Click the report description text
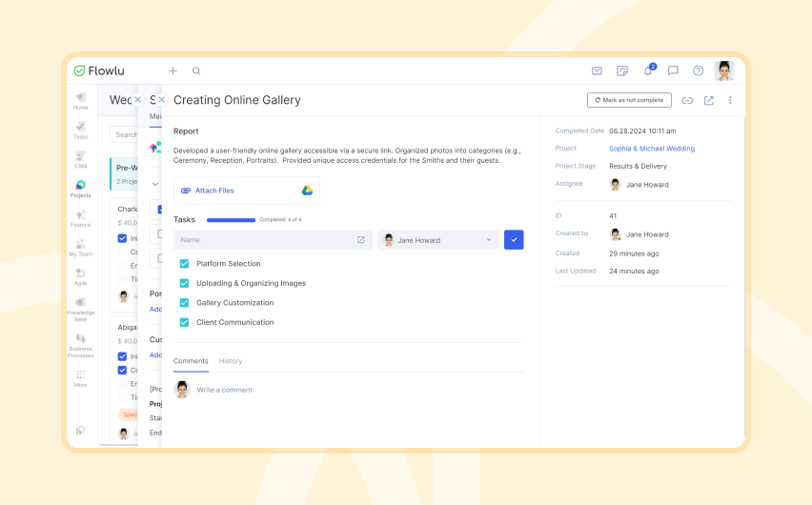The width and height of the screenshot is (812, 505). (x=347, y=155)
